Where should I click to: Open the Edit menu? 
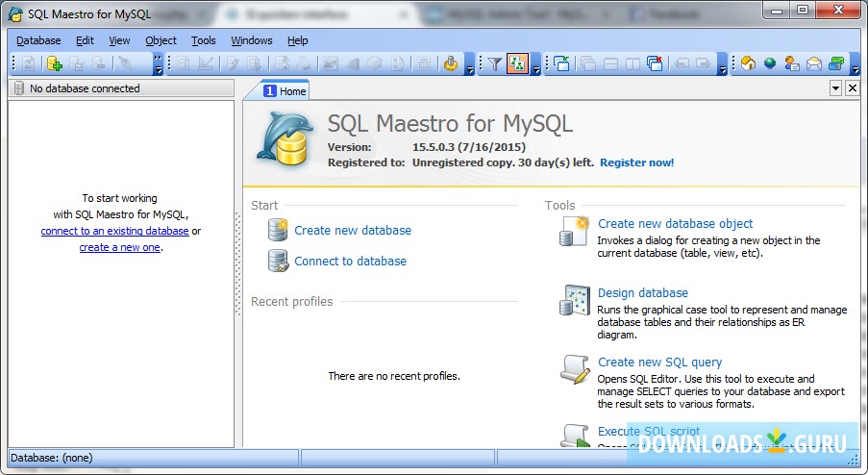85,40
